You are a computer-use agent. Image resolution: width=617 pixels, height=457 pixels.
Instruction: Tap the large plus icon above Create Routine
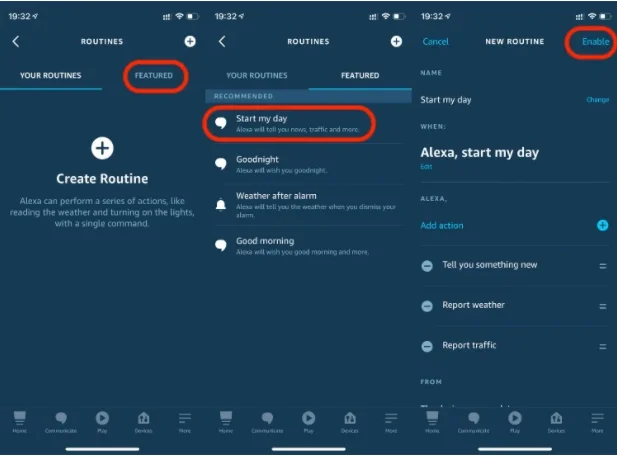pyautogui.click(x=102, y=149)
